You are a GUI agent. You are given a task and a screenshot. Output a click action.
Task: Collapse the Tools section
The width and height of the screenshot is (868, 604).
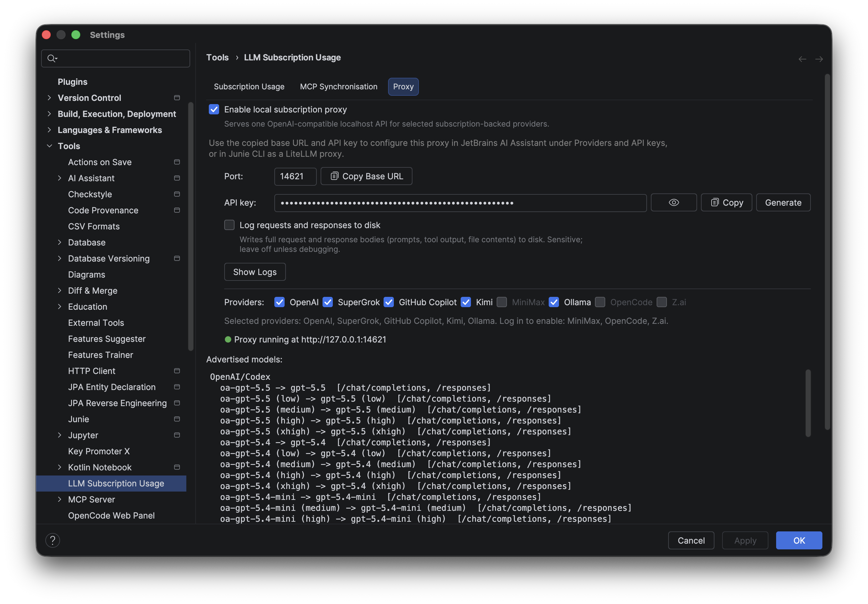pyautogui.click(x=49, y=146)
